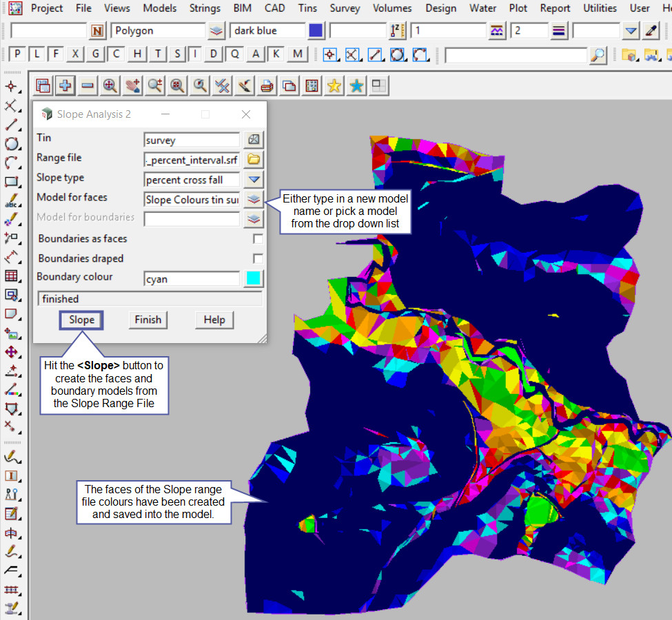
Task: Enable the Boundaries as faces checkbox
Action: [x=258, y=239]
